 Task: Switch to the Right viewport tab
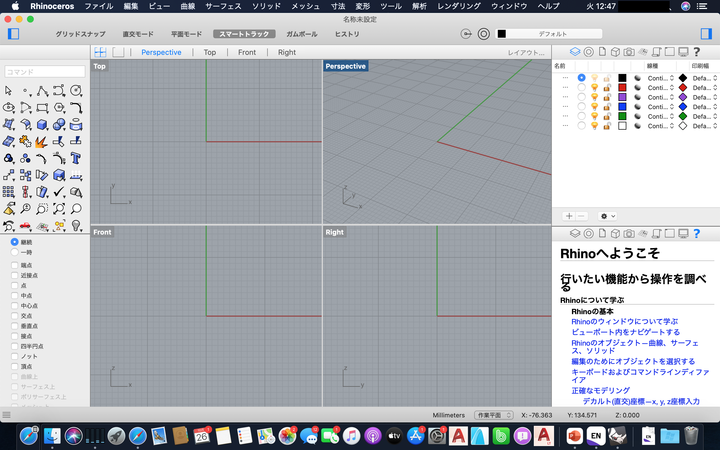pyautogui.click(x=287, y=52)
